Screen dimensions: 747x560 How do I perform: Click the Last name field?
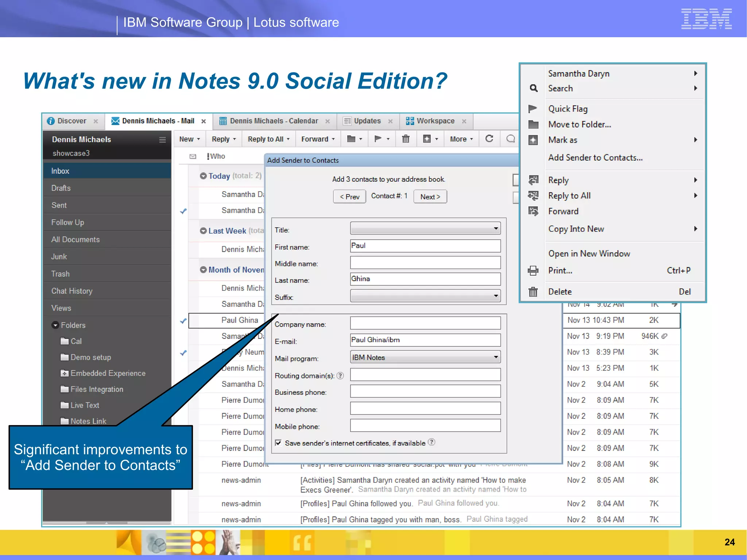click(425, 279)
